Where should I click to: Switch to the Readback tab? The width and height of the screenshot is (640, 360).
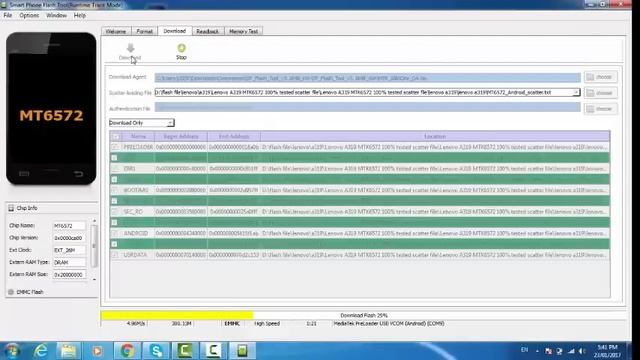click(208, 31)
